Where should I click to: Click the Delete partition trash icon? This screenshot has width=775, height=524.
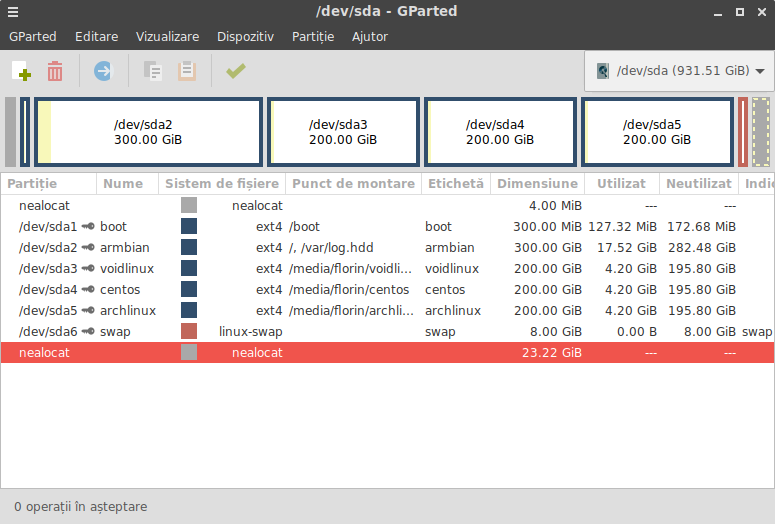(55, 71)
